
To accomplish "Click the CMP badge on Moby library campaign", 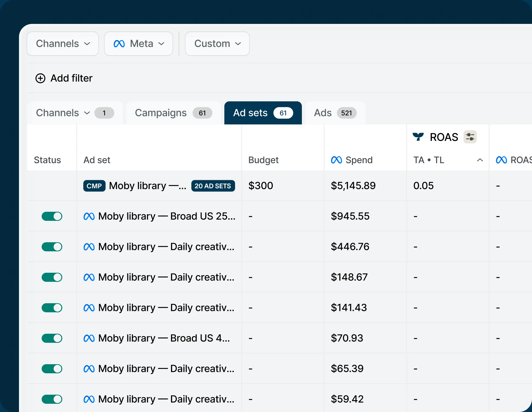I will tap(94, 186).
